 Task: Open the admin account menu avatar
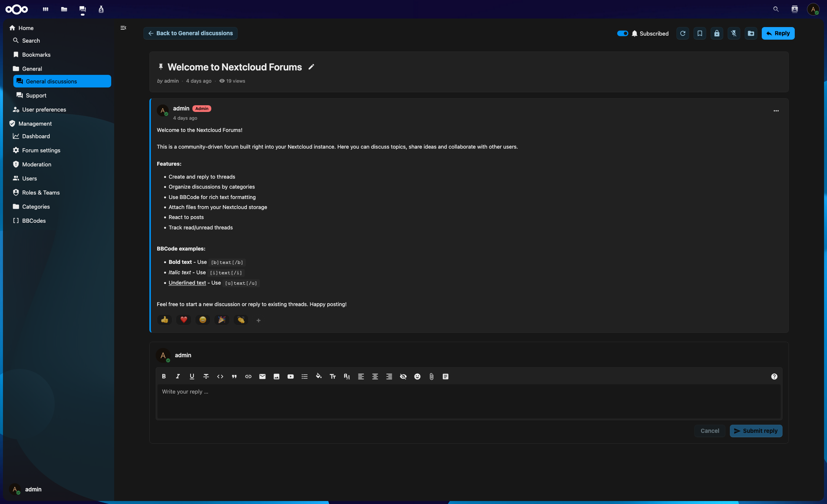pos(813,9)
